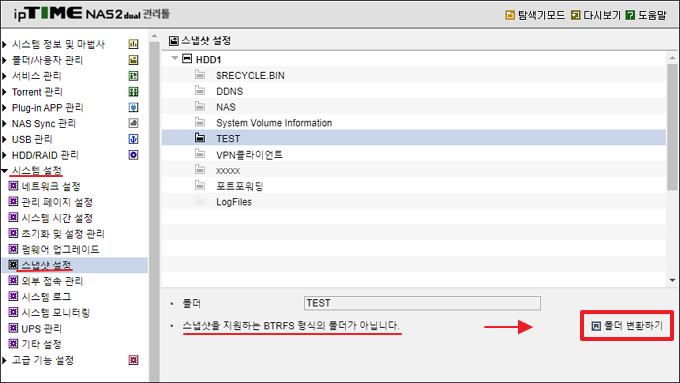Click icon beside 시스템 정보 및 마법사
This screenshot has width=680, height=383.
click(x=134, y=44)
